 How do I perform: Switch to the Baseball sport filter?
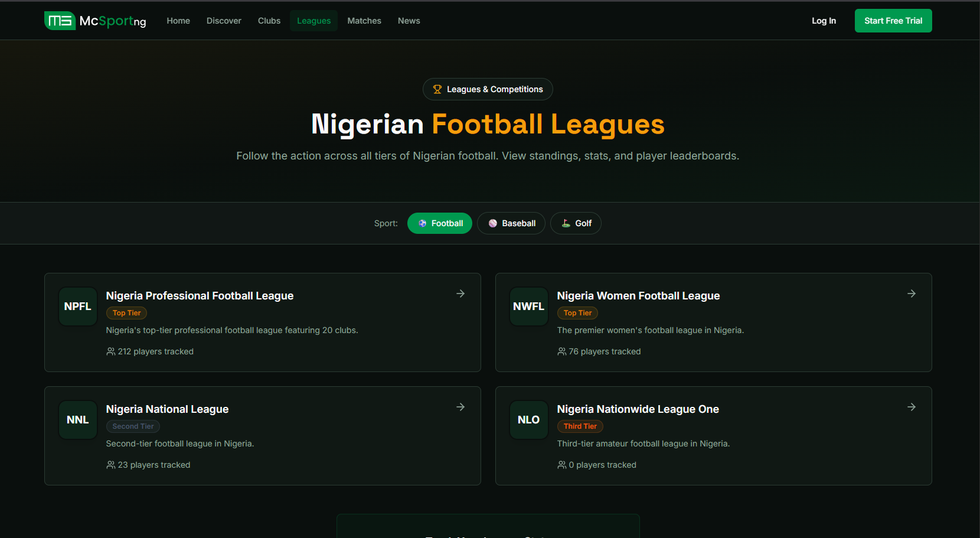(511, 223)
